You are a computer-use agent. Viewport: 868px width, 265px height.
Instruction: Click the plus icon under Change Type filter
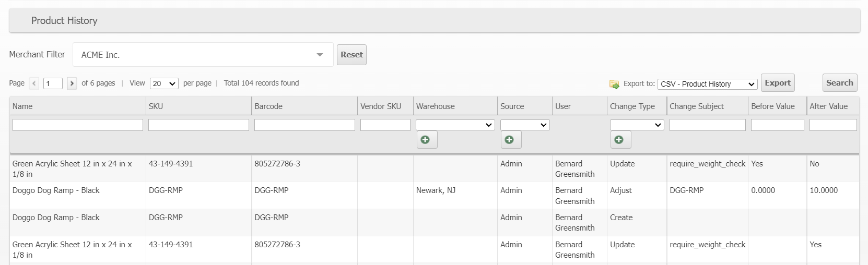pyautogui.click(x=620, y=140)
